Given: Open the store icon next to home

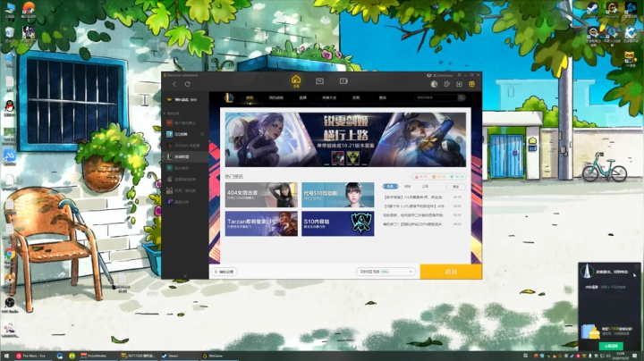Looking at the screenshot, I should pos(319,81).
